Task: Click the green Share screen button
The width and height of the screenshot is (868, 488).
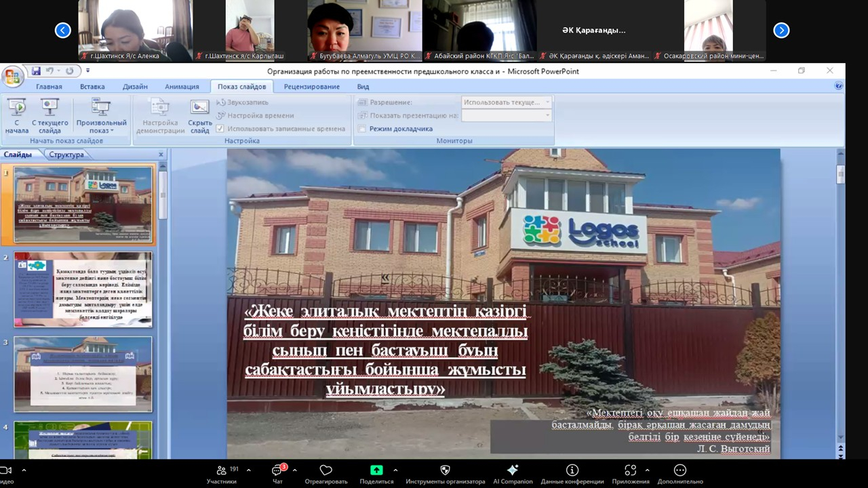Action: (376, 474)
